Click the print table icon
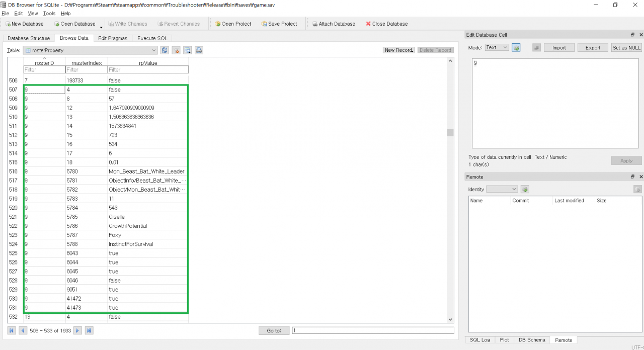 tap(199, 50)
